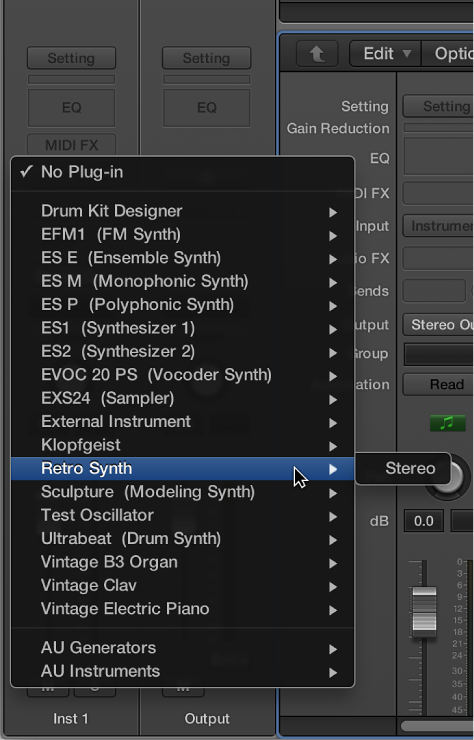Choose Klopfgeist from the plug-in menu

pos(183,445)
